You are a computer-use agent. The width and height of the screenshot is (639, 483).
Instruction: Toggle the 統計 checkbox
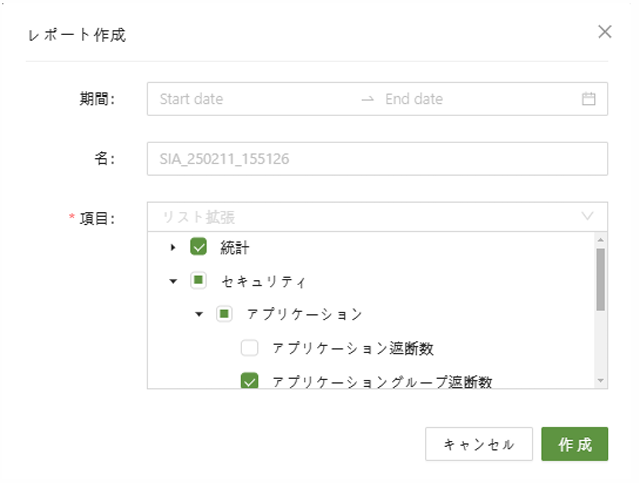click(198, 247)
